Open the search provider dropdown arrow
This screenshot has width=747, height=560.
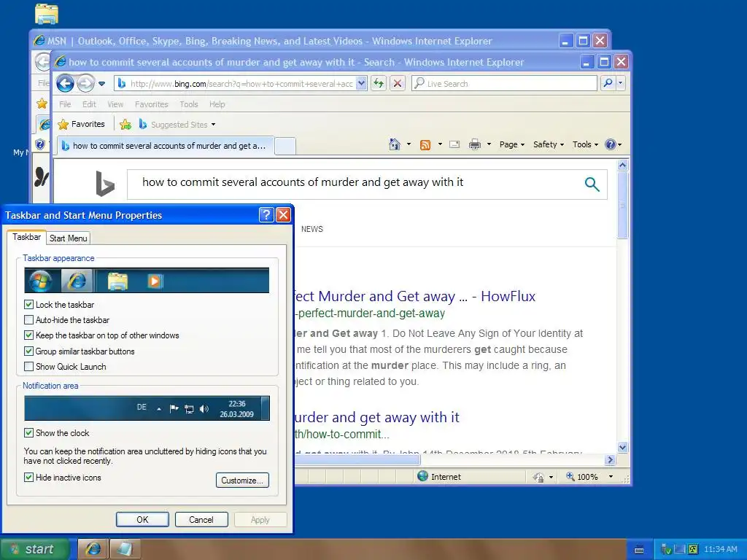[x=620, y=83]
